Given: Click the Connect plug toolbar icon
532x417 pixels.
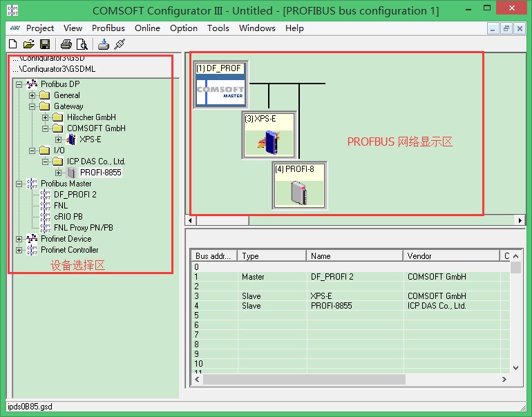Looking at the screenshot, I should [120, 44].
